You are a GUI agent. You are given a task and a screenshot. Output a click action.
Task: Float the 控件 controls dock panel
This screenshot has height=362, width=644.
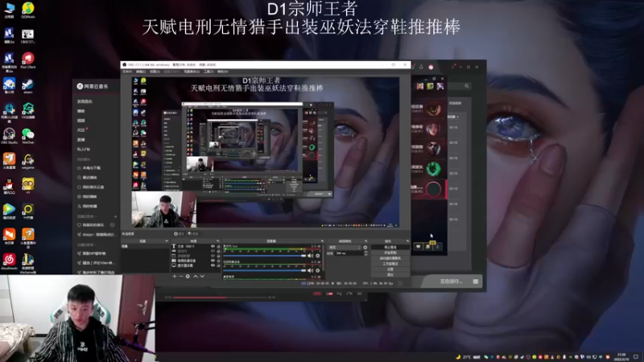click(407, 241)
